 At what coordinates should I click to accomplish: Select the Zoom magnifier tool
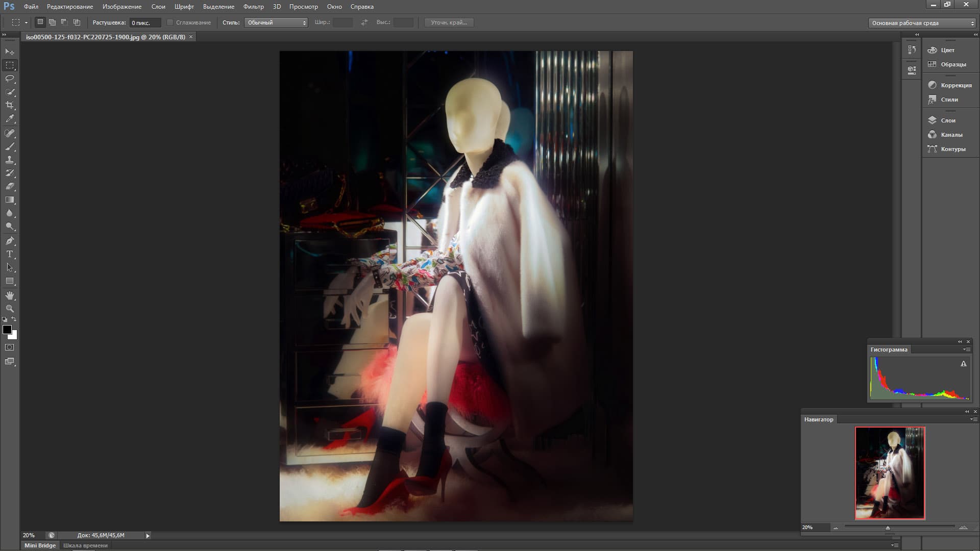pos(10,309)
